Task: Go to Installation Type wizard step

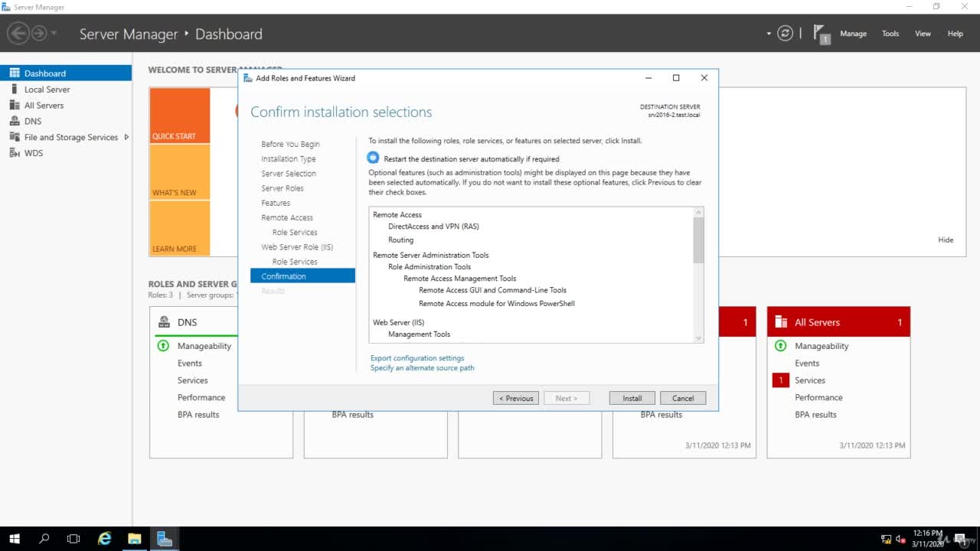Action: click(x=288, y=158)
